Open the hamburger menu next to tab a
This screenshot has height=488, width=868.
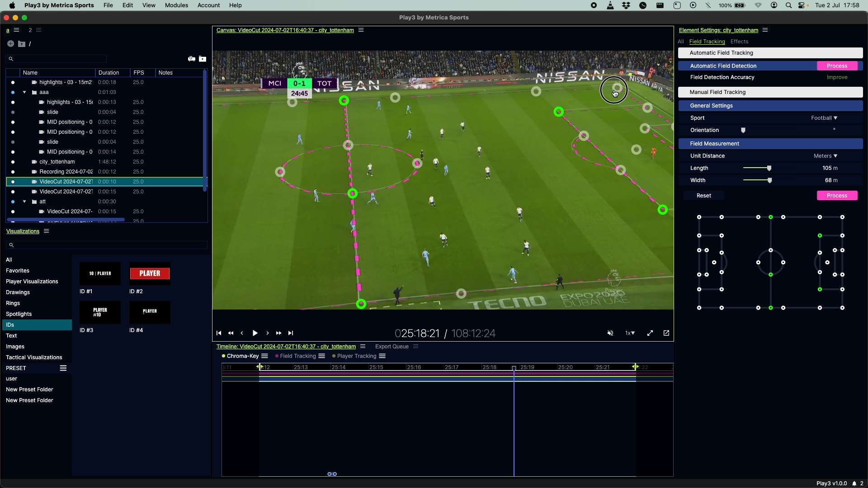(x=17, y=30)
